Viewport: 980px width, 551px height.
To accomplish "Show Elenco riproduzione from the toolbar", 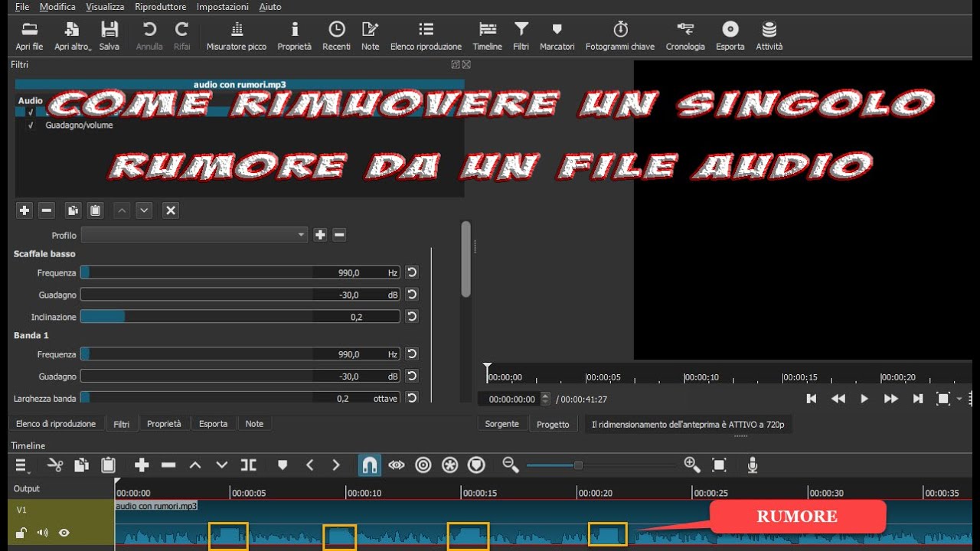I will point(426,36).
